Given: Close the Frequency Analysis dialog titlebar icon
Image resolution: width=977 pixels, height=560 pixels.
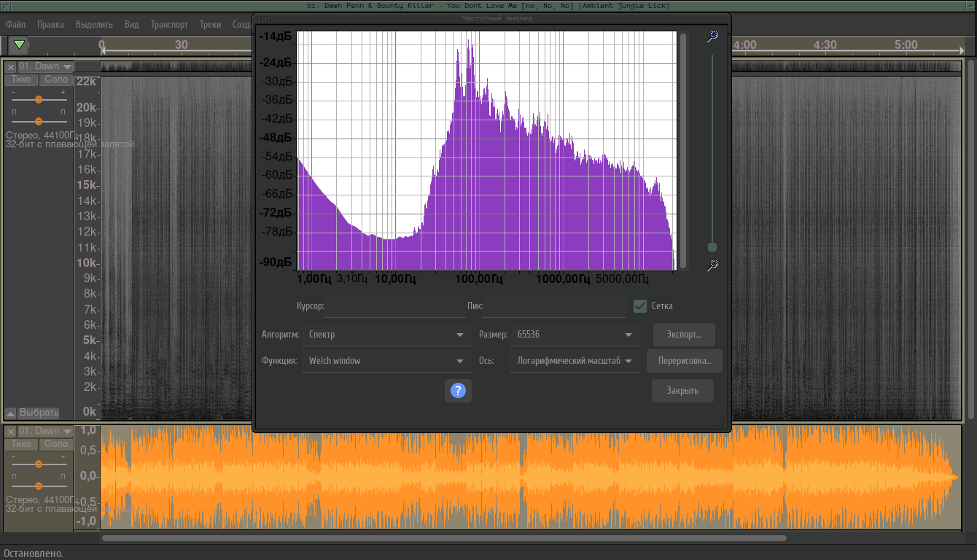Looking at the screenshot, I should pyautogui.click(x=263, y=18).
